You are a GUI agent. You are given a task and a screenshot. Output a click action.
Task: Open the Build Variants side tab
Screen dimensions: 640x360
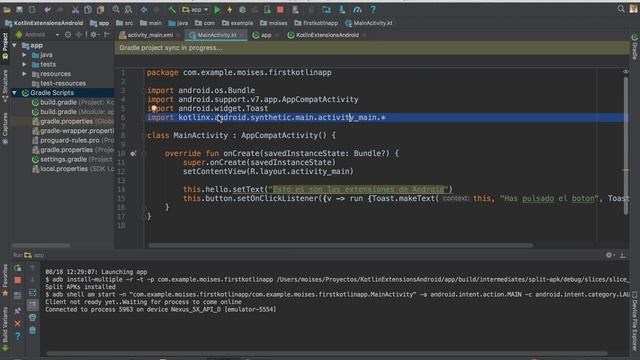5,330
